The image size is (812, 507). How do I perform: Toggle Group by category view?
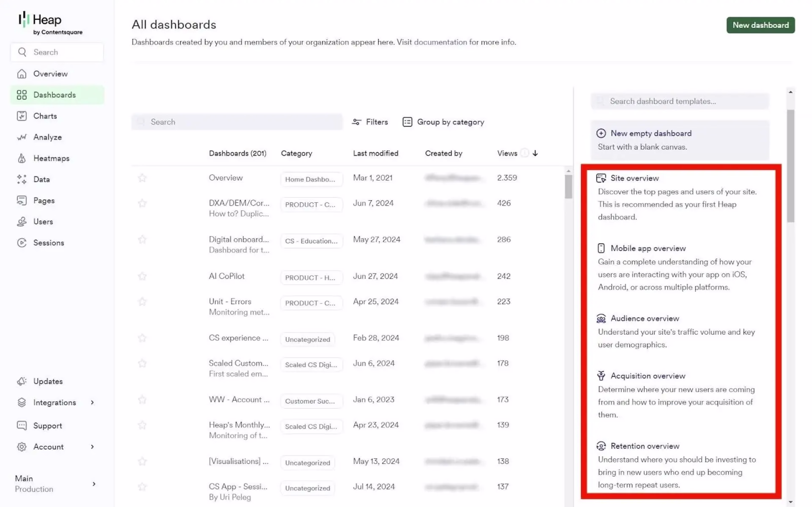point(443,122)
